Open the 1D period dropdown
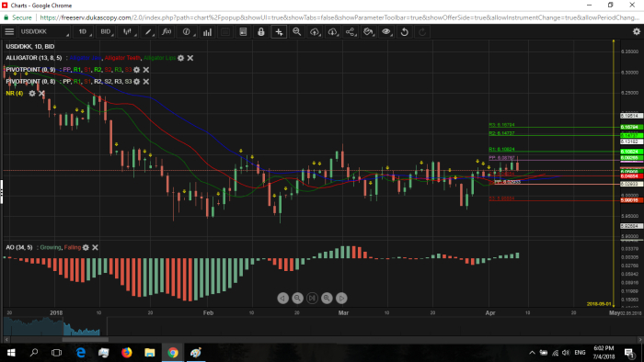This screenshot has width=644, height=362. pos(84,31)
